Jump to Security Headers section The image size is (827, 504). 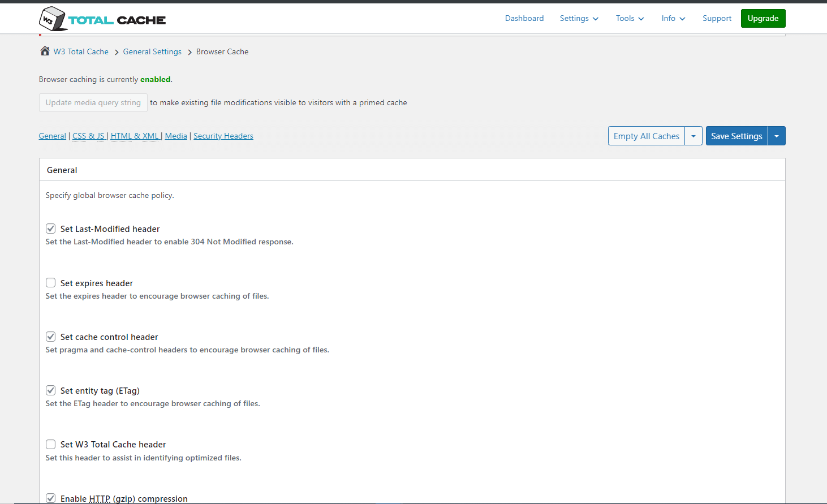[223, 136]
